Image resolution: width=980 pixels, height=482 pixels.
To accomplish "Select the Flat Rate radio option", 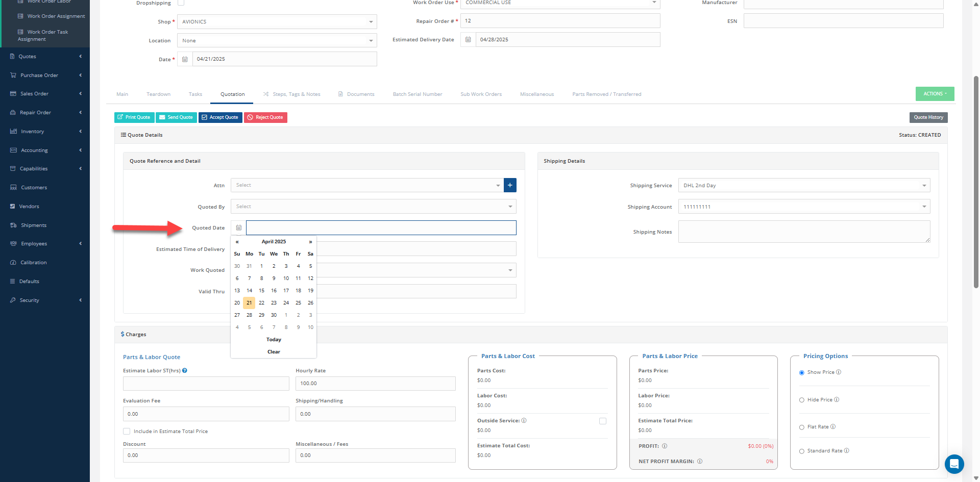I will [x=802, y=427].
